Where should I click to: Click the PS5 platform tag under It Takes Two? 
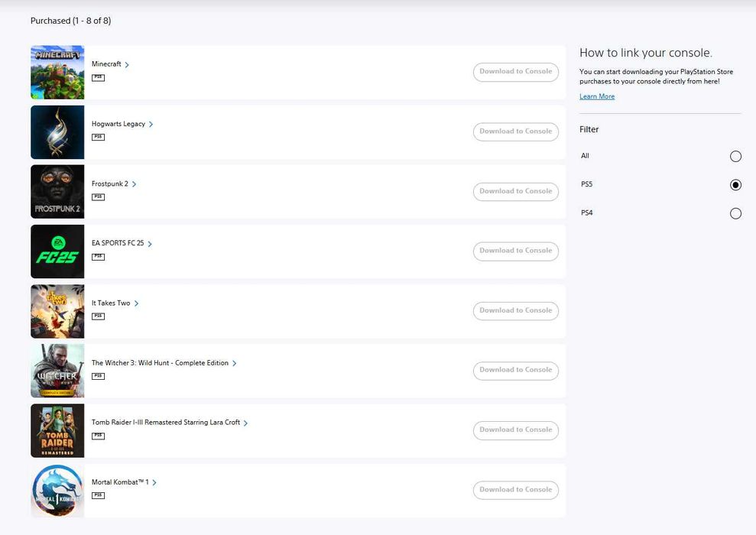(99, 316)
